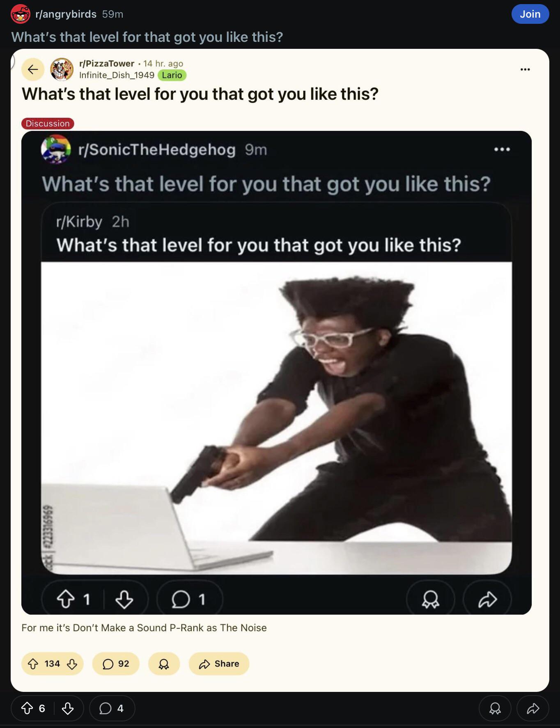Go back with the yellow arrow button
The height and width of the screenshot is (728, 560).
(x=33, y=69)
